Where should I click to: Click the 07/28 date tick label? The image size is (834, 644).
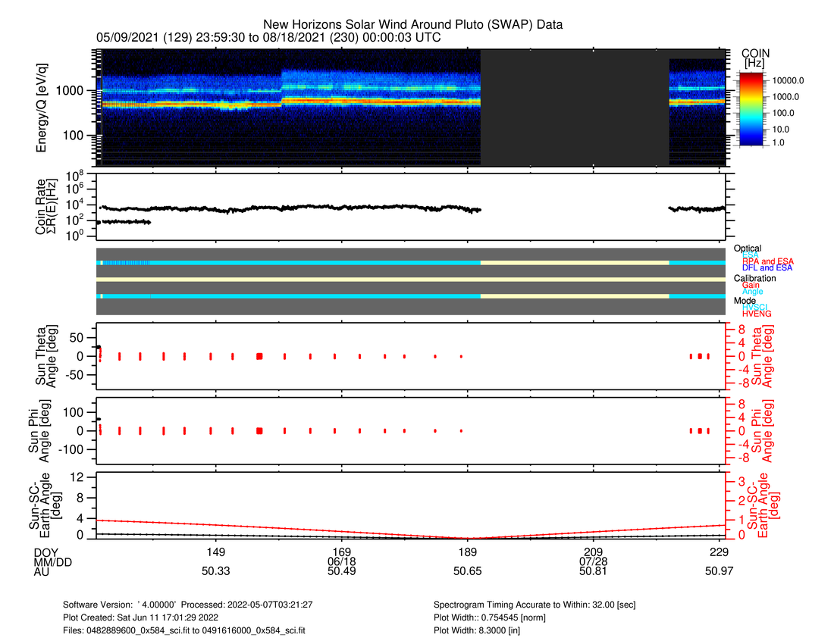point(593,561)
